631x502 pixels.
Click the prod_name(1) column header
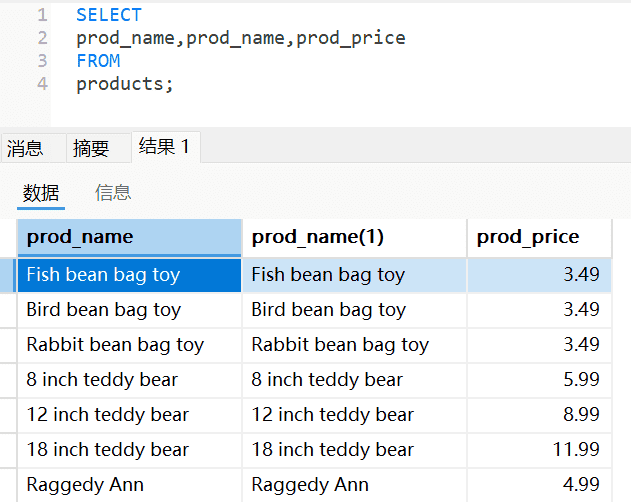click(x=318, y=237)
